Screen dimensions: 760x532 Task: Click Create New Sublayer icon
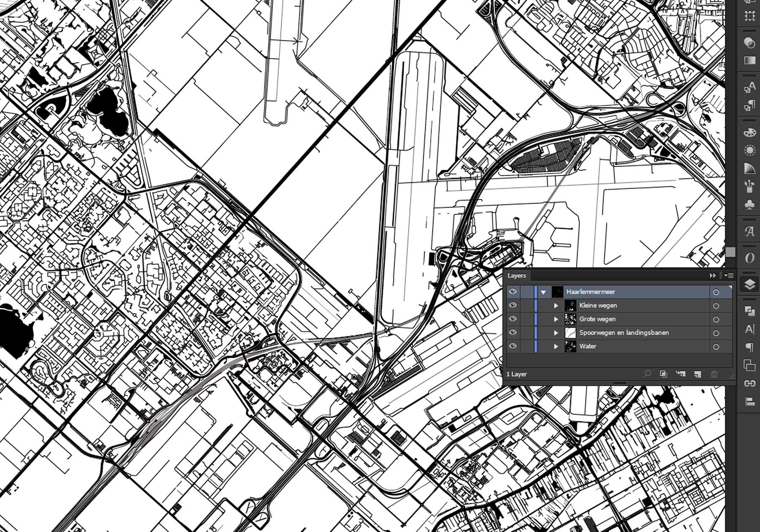click(681, 374)
